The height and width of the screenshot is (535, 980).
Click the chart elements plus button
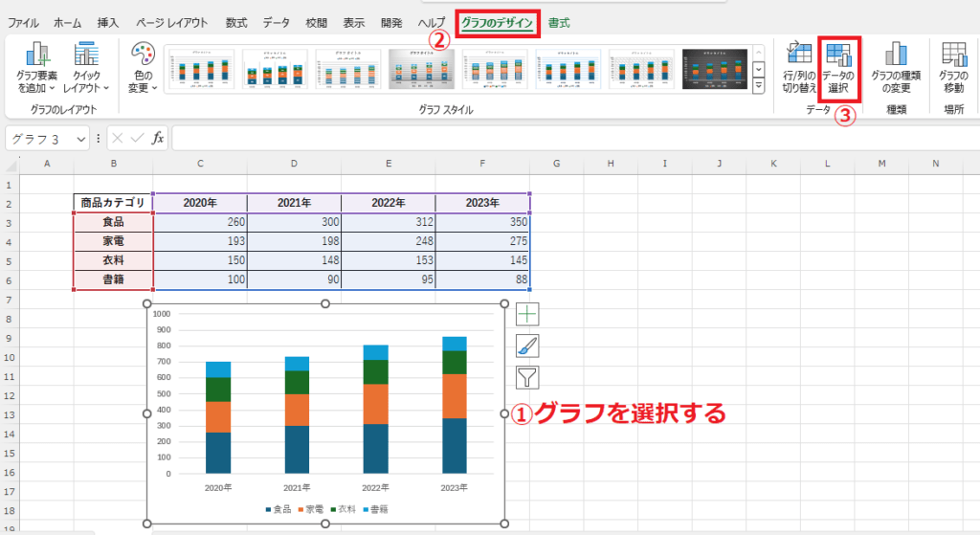click(x=527, y=314)
